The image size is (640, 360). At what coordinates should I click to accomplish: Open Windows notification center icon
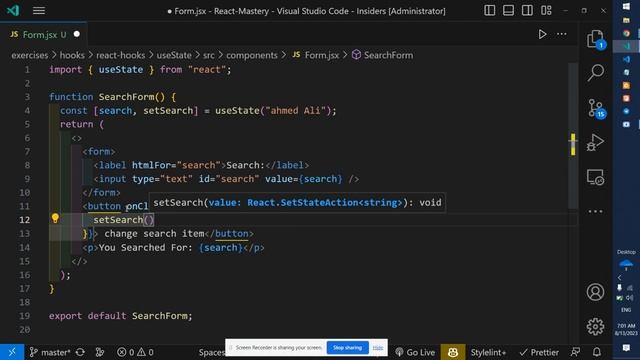[626, 348]
